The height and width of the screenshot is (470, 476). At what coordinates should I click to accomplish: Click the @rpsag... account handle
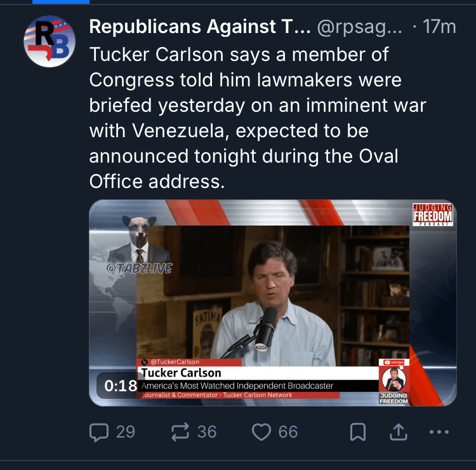[x=359, y=27]
